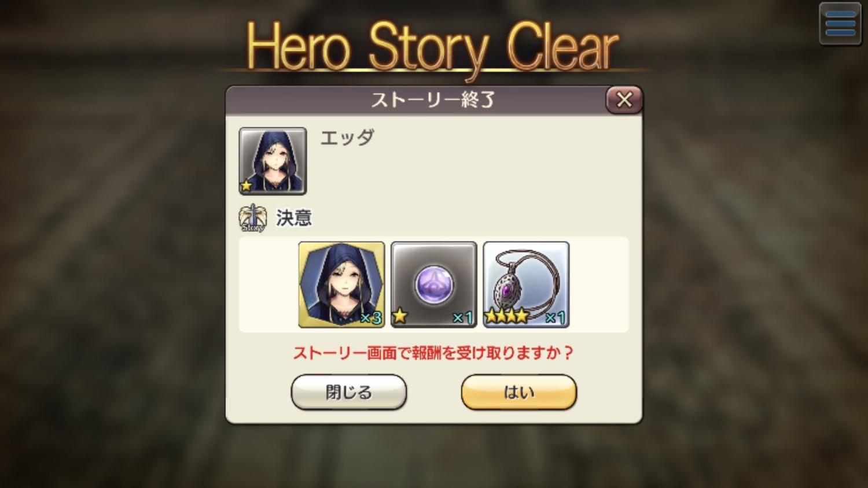Select the Story sword emblem icon
This screenshot has height=488, width=868.
[x=252, y=218]
